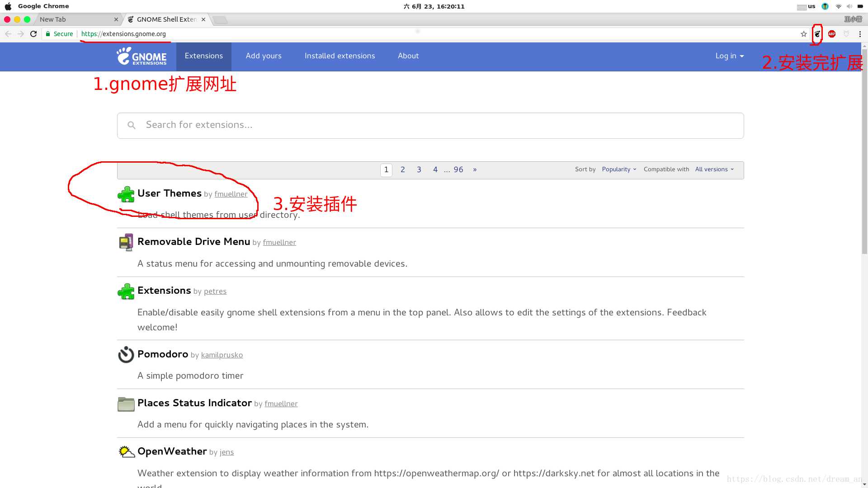The image size is (868, 488).
Task: Click the Wi-Fi status icon in the top bar
Action: [839, 6]
